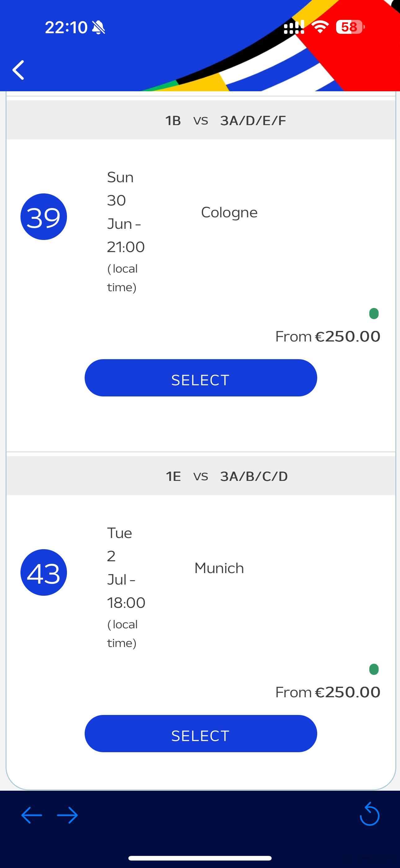Tap the 1E vs 3A/B/C/D header
The image size is (400, 868).
(201, 476)
